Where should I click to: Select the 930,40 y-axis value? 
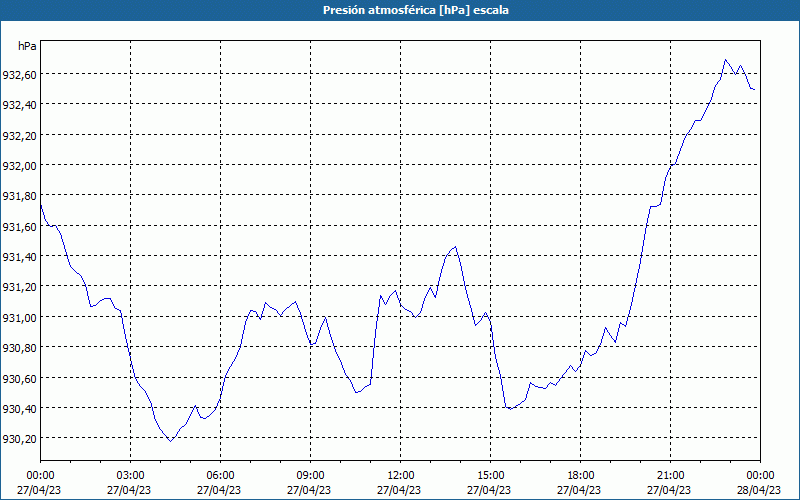pyautogui.click(x=19, y=409)
